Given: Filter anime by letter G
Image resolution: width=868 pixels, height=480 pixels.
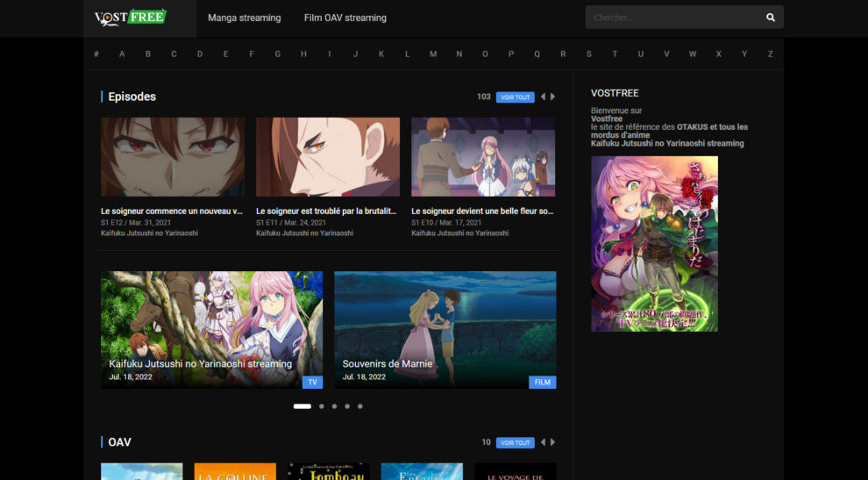Looking at the screenshot, I should point(277,54).
